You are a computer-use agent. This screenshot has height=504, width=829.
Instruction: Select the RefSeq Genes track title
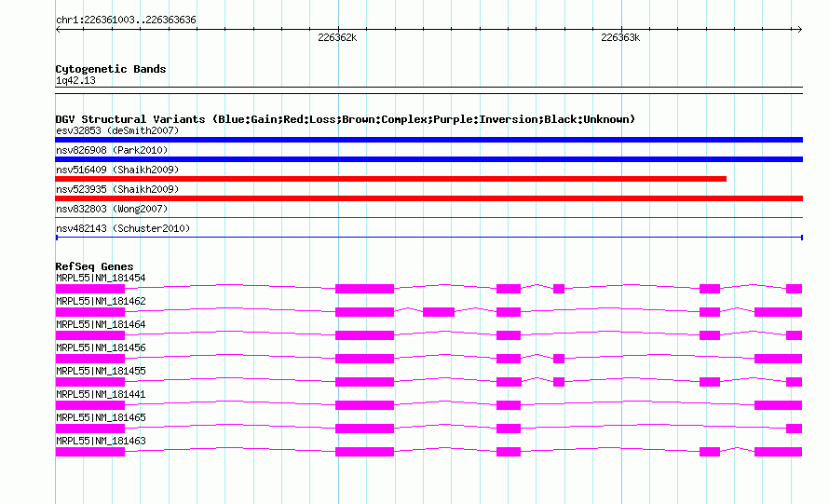click(x=94, y=266)
